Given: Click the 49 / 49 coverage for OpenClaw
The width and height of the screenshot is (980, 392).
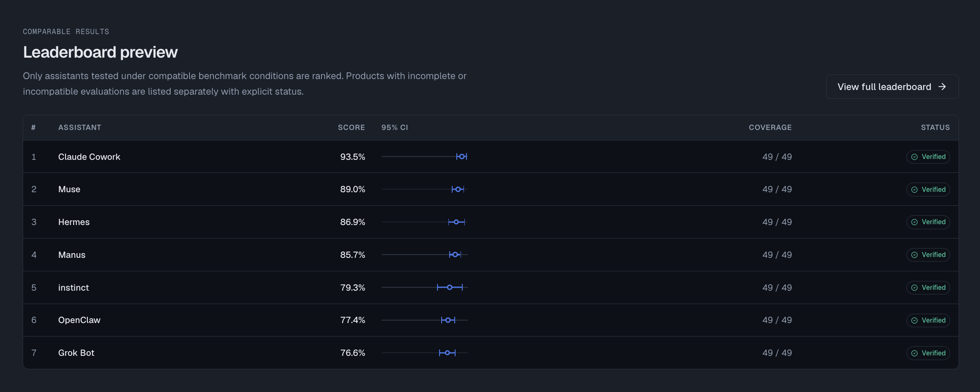Looking at the screenshot, I should point(777,320).
